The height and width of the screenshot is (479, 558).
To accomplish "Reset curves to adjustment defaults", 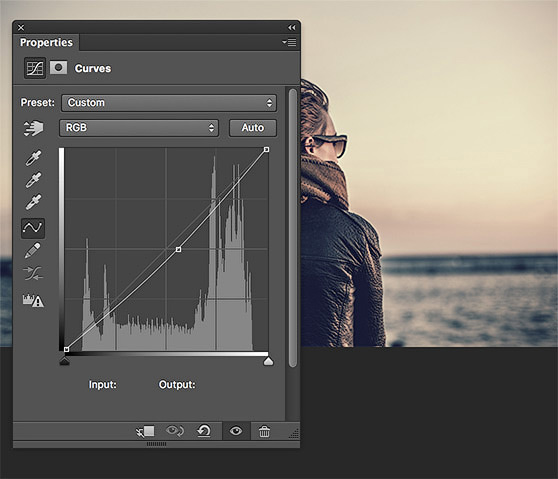I will click(x=204, y=431).
